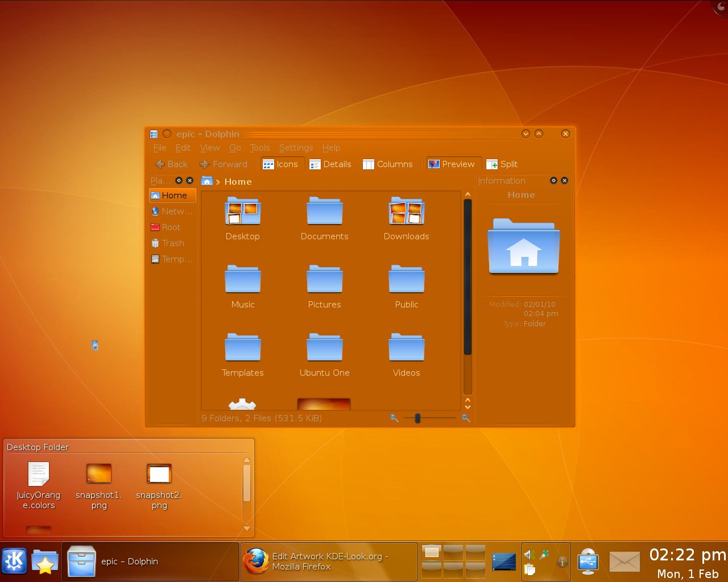The height and width of the screenshot is (582, 728).
Task: Open the Desktop folder in Dolphin
Action: pos(243,219)
